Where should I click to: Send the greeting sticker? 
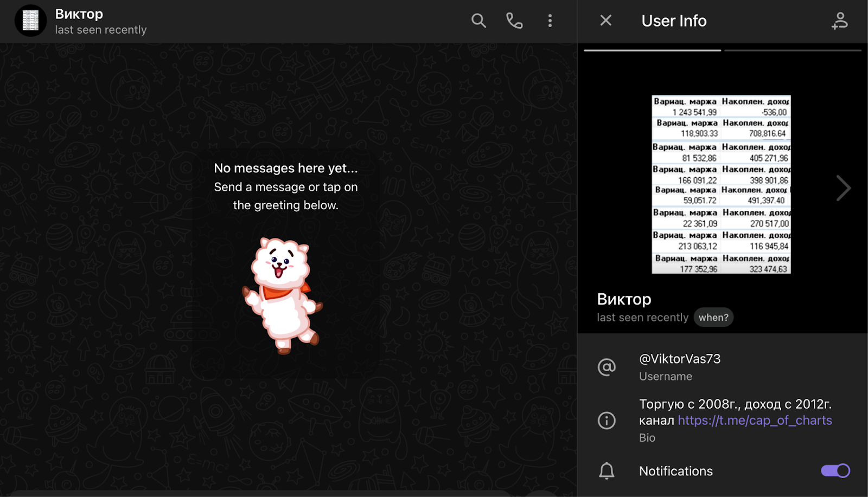[282, 296]
